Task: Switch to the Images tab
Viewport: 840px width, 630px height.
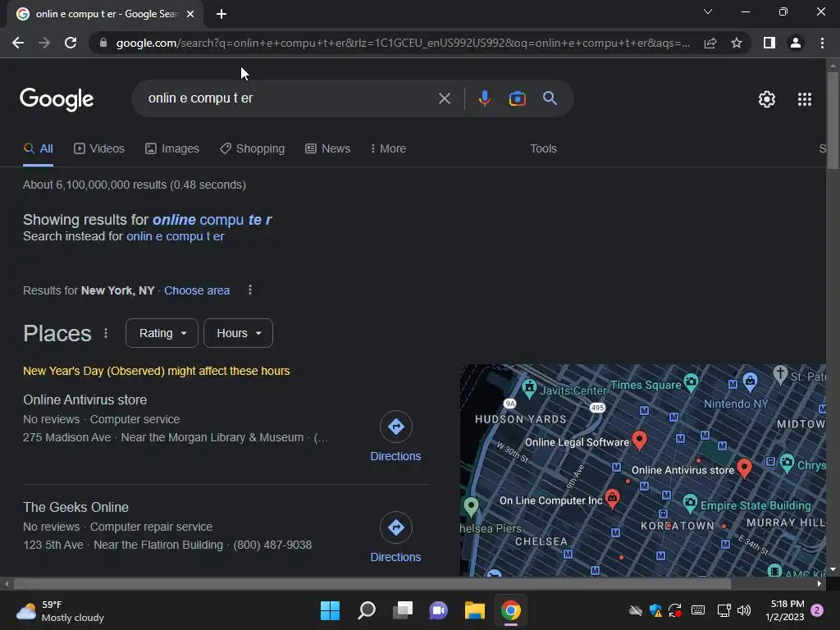Action: pyautogui.click(x=172, y=149)
